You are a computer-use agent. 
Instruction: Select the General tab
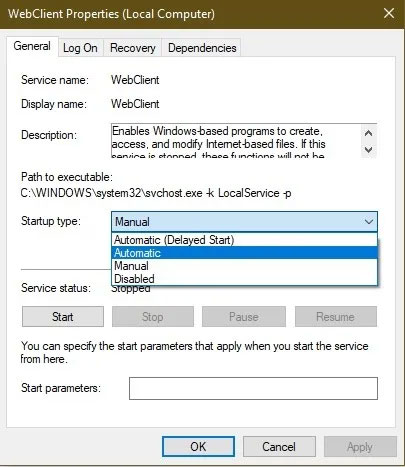(x=32, y=46)
